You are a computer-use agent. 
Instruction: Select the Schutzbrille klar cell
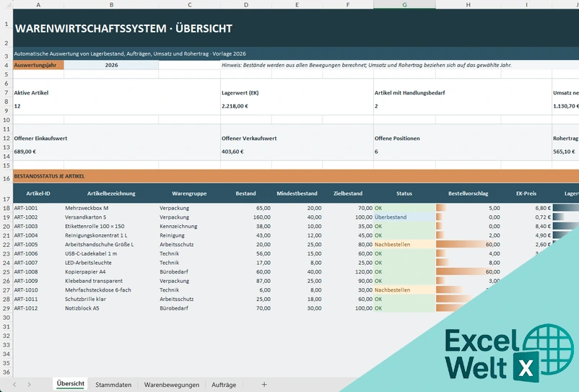(x=111, y=299)
